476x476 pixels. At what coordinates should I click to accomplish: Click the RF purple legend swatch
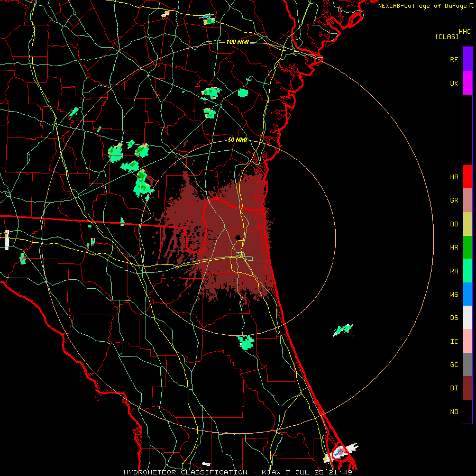pos(467,59)
